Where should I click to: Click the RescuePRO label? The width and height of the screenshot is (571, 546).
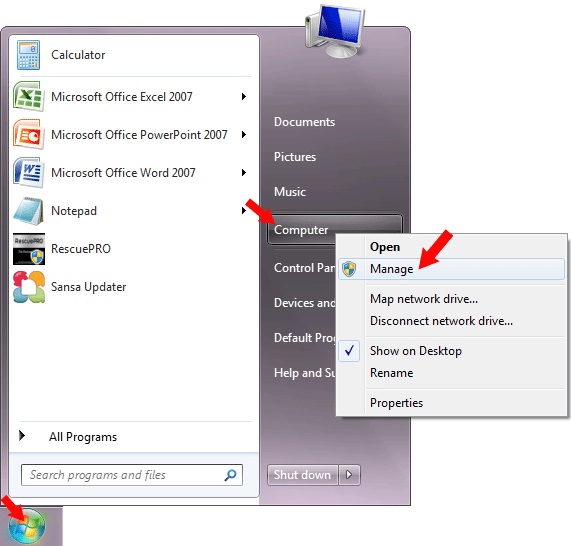point(81,248)
